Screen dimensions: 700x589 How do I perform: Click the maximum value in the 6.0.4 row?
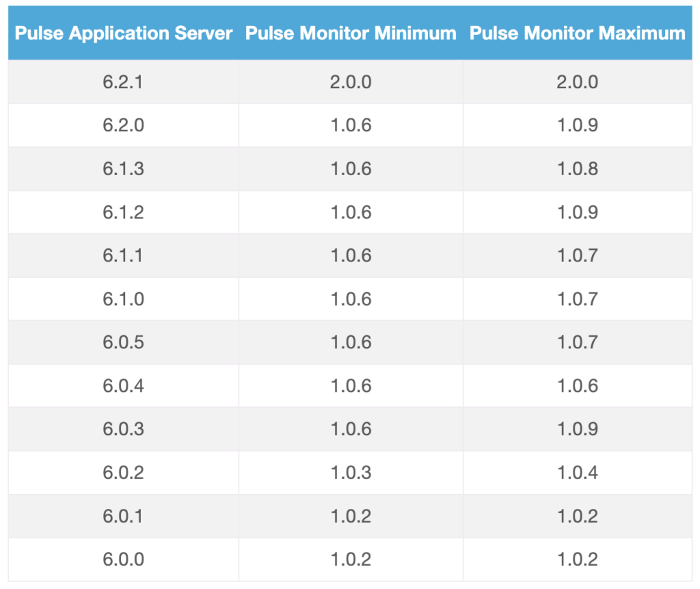click(578, 386)
